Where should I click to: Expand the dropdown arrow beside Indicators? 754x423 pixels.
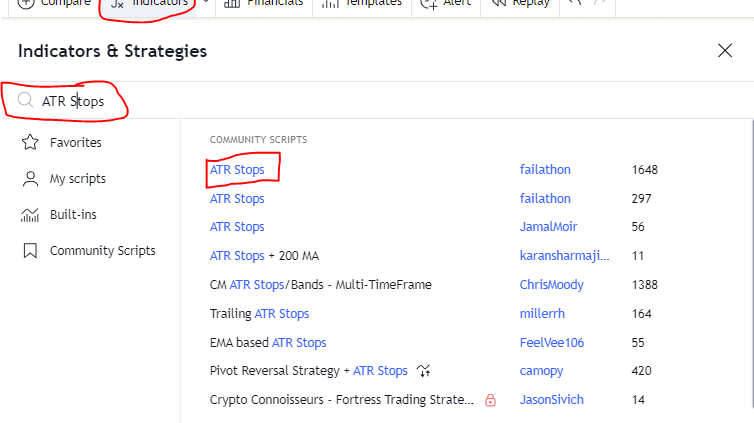205,4
